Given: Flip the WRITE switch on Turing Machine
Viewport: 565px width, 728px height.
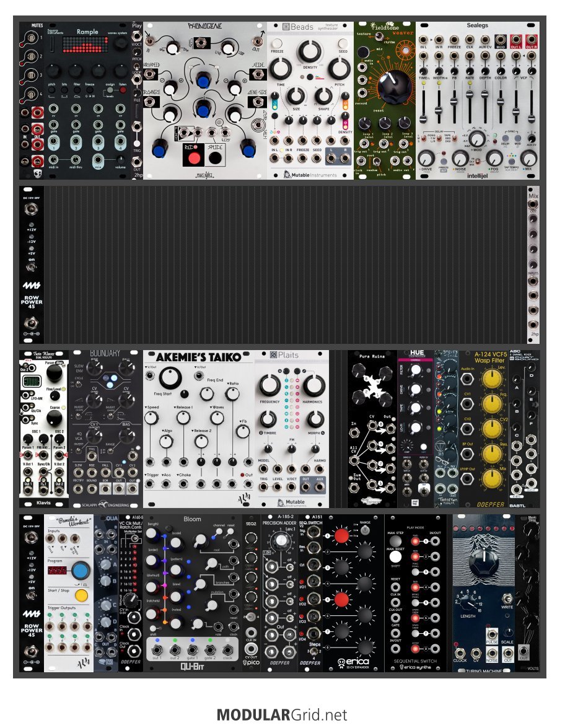Looking at the screenshot, I should pos(507,598).
